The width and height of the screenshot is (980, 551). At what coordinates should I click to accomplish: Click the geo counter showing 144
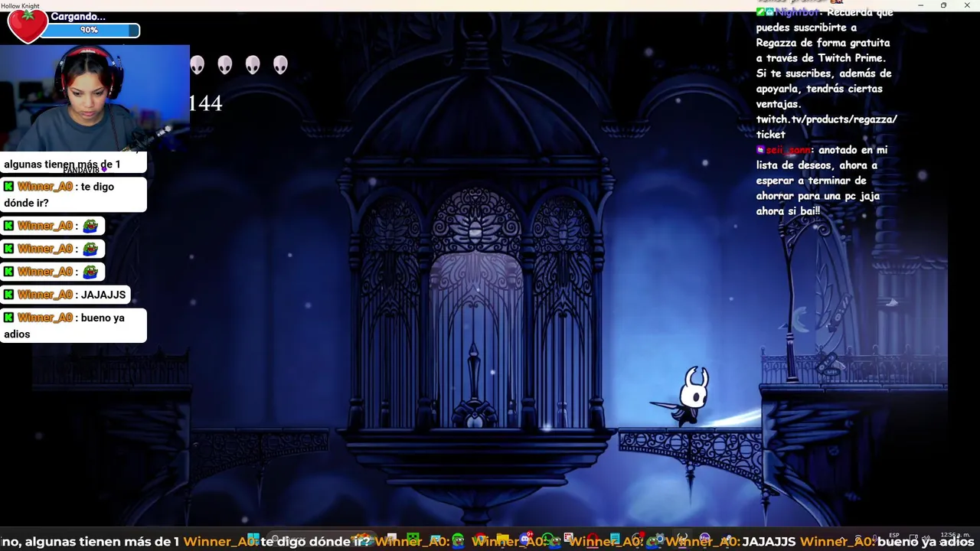point(205,103)
